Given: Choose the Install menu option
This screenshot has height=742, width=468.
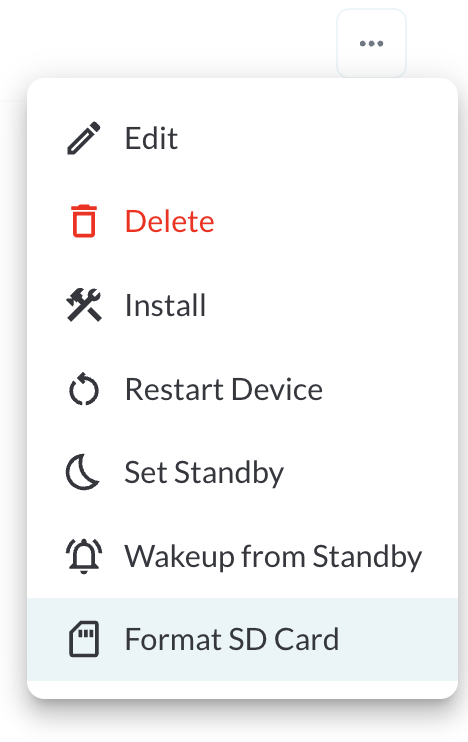Looking at the screenshot, I should pyautogui.click(x=242, y=305).
